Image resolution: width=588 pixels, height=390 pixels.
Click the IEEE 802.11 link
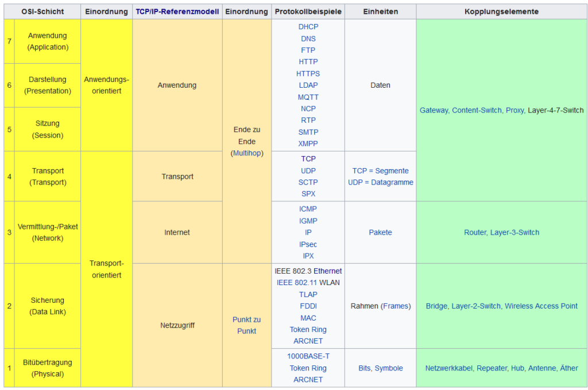tap(297, 283)
